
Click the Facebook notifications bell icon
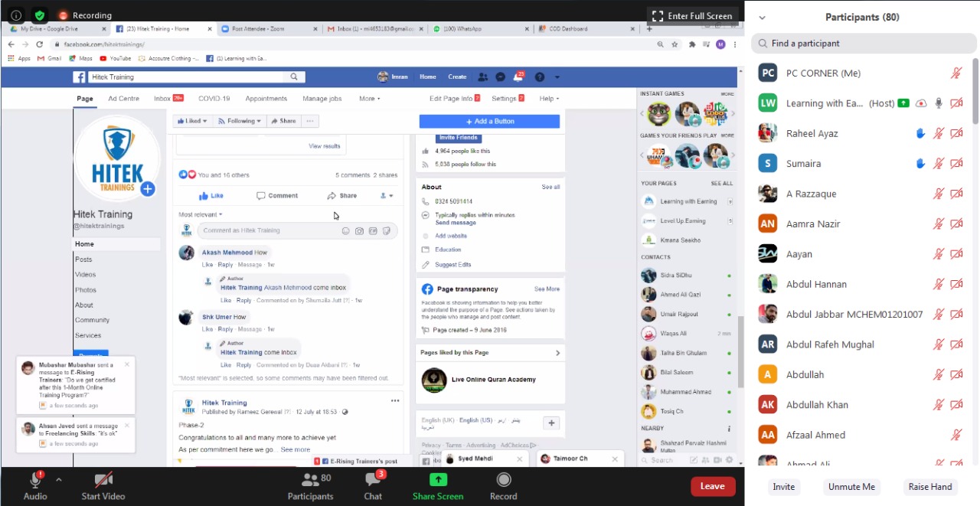[x=518, y=77]
